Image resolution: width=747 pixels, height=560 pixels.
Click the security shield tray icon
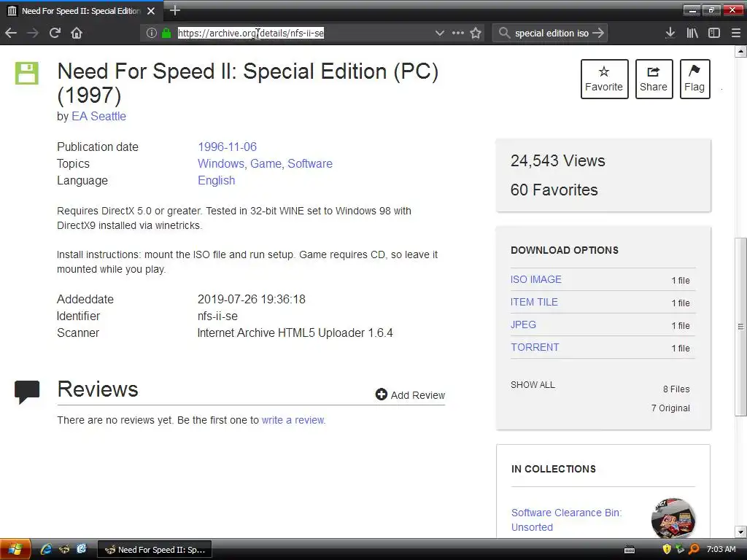click(667, 549)
